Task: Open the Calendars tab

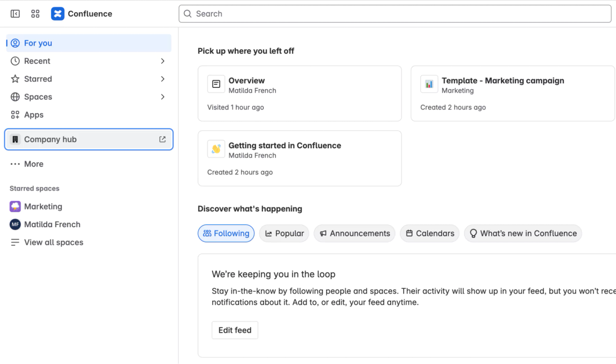Action: 429,233
